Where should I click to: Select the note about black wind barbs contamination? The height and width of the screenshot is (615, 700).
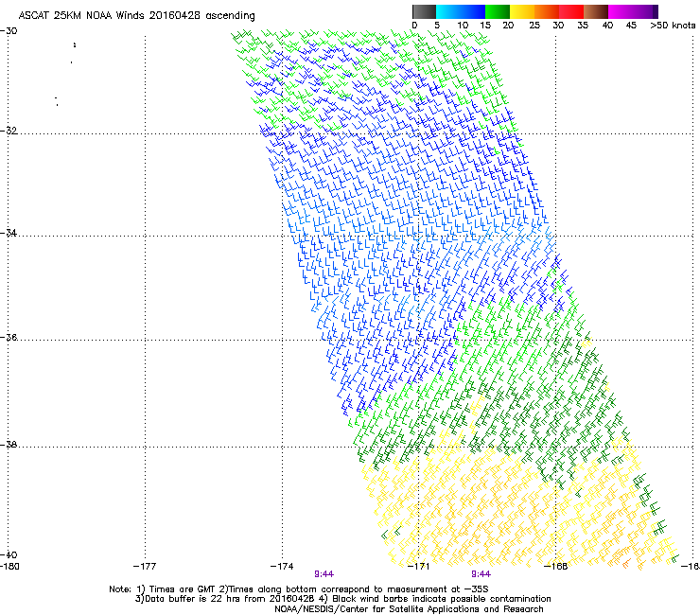pos(435,599)
